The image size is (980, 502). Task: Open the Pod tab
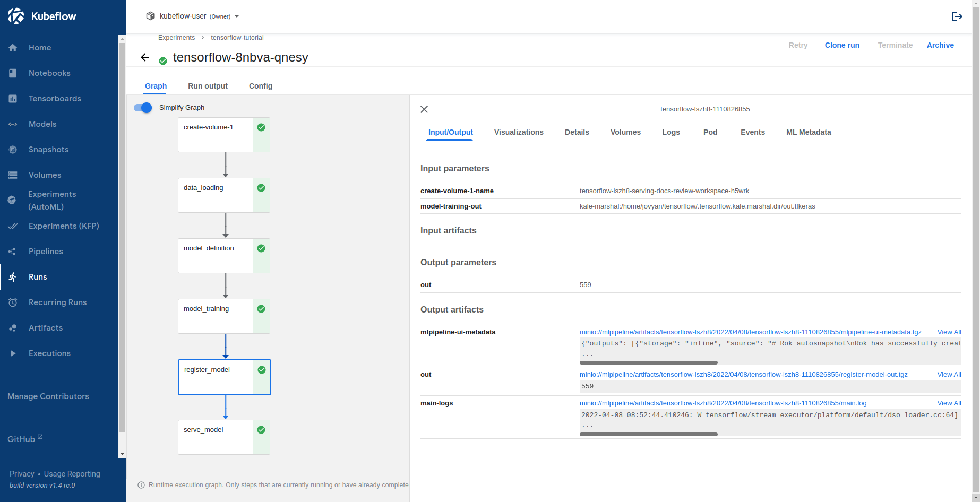pos(710,132)
